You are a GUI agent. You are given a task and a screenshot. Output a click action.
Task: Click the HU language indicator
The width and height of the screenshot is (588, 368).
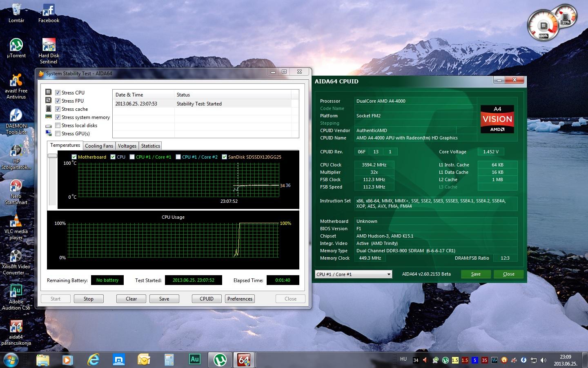(403, 359)
